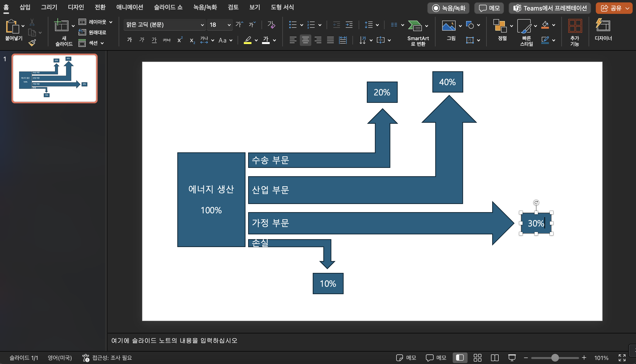Open the numbering list dropdown arrow
636x364 pixels.
(x=320, y=25)
